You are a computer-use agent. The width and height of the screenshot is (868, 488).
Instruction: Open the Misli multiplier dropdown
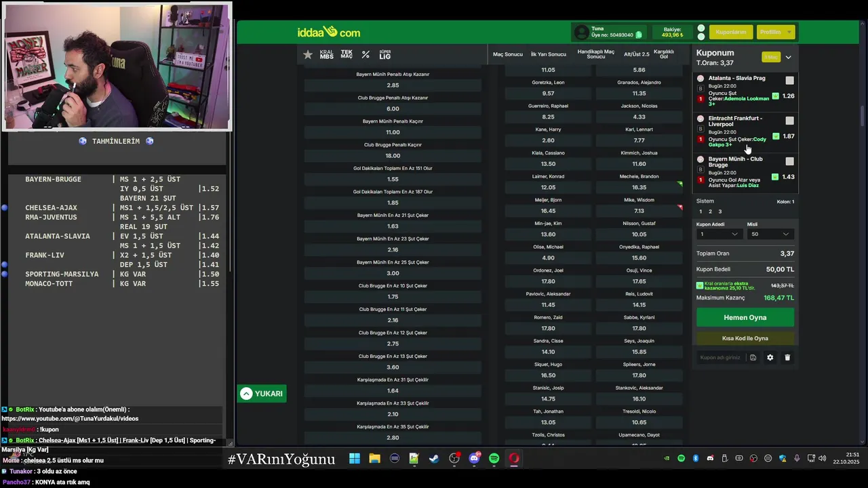770,234
